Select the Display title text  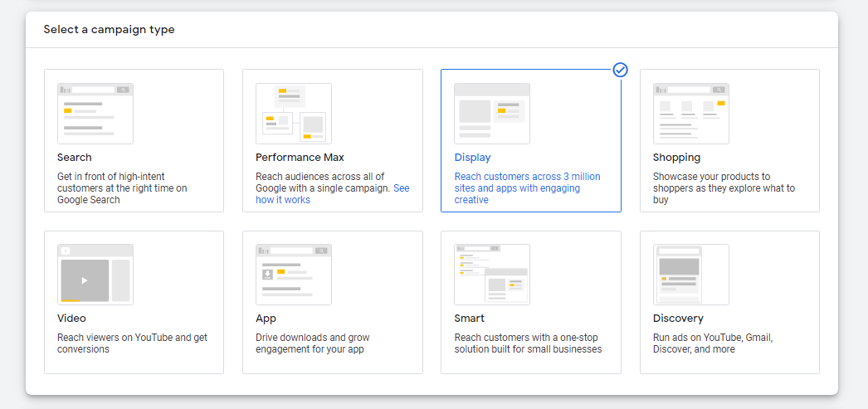[472, 158]
